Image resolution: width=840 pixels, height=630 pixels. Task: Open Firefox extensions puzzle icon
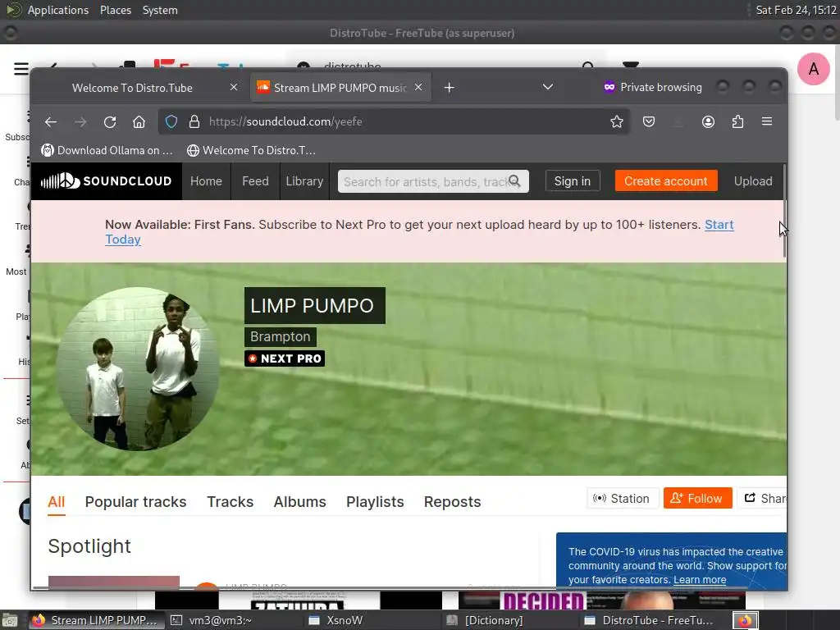tap(737, 121)
